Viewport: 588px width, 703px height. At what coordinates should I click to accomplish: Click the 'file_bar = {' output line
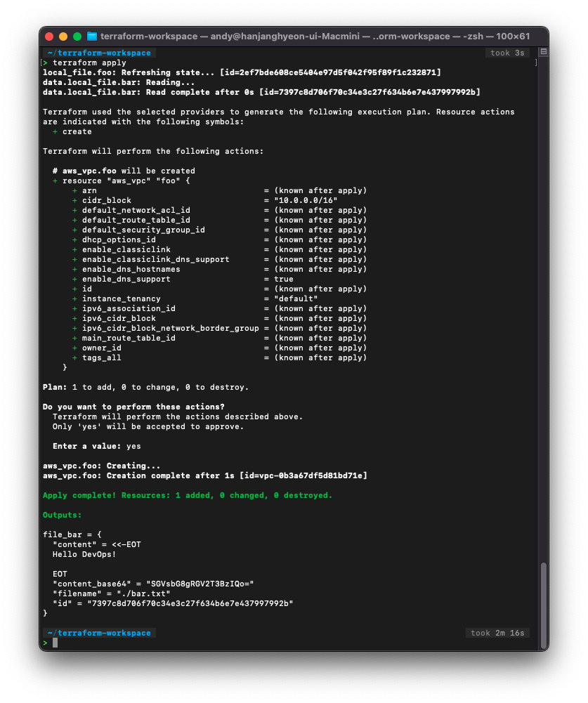pos(72,535)
